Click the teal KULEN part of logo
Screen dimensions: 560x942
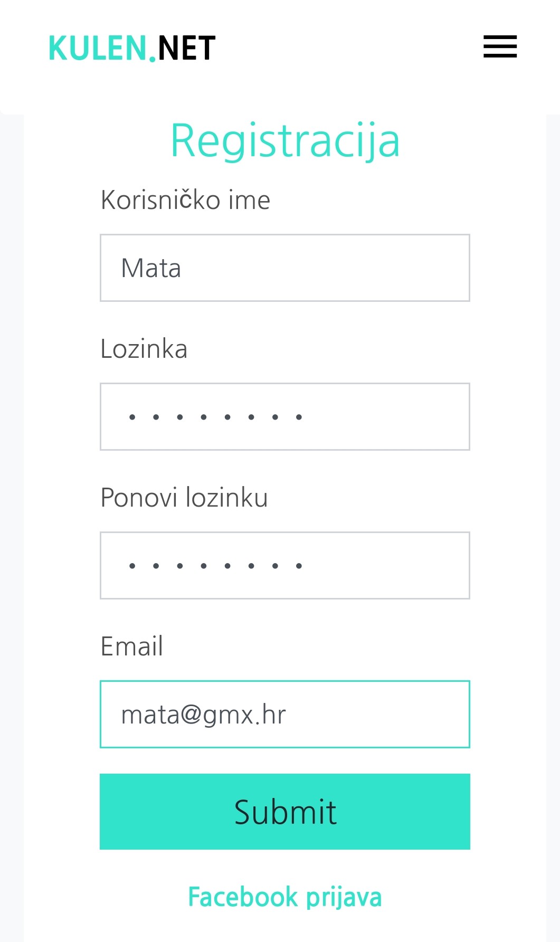tap(98, 48)
